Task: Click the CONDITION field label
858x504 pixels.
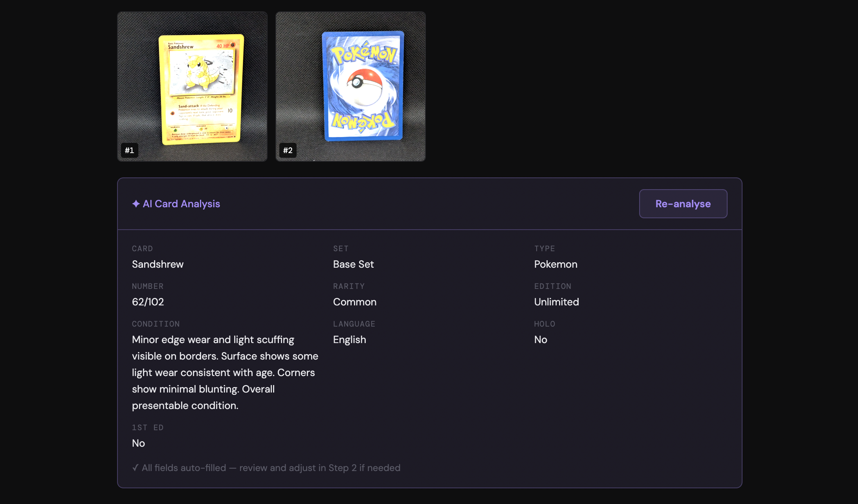Action: [156, 324]
